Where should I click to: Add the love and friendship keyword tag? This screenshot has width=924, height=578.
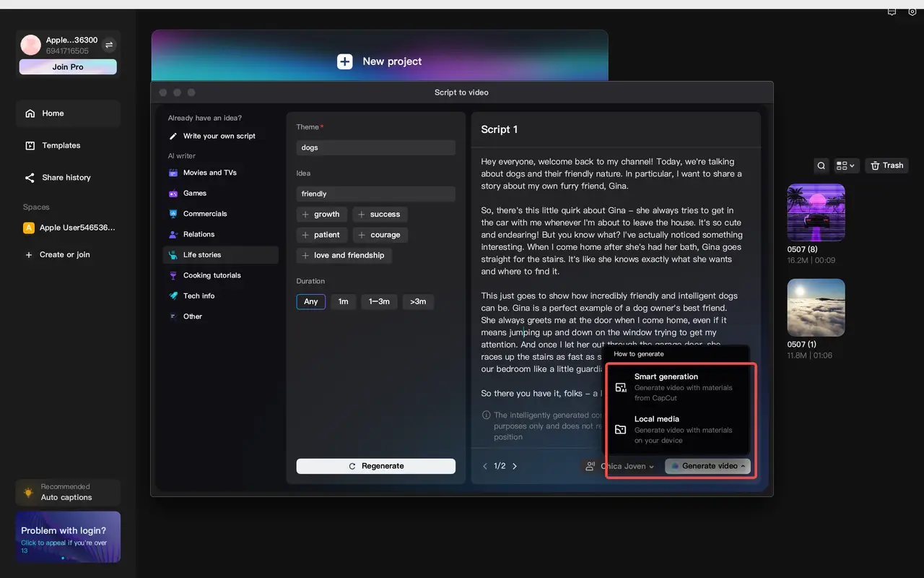344,255
